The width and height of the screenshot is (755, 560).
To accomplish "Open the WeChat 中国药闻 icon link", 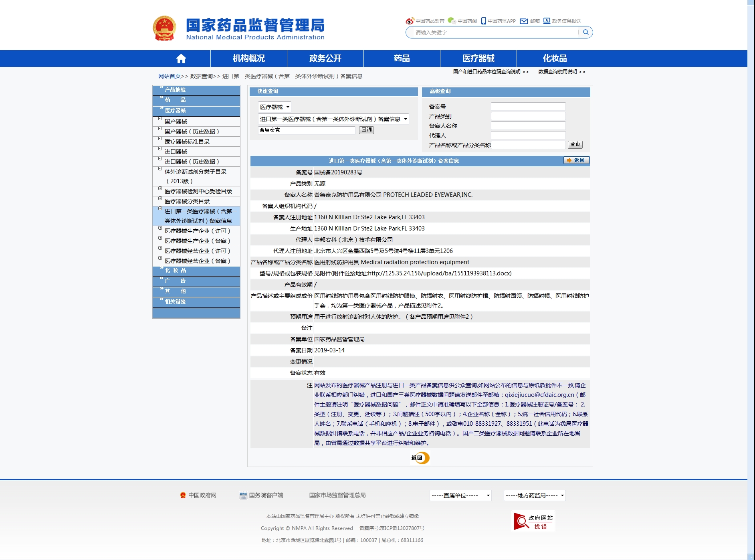I will coord(452,21).
